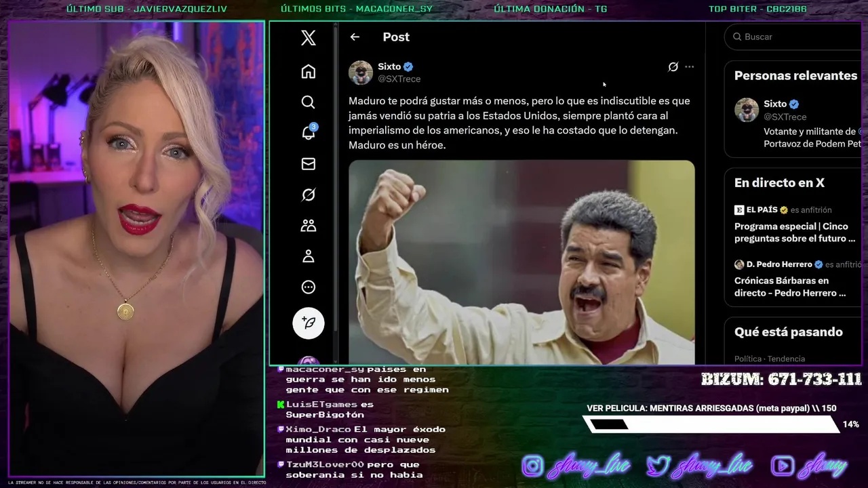868x488 pixels.
Task: Click 'VER PELICULA: MENTIRAS ARRIESGADAS' goal title
Action: [711, 408]
